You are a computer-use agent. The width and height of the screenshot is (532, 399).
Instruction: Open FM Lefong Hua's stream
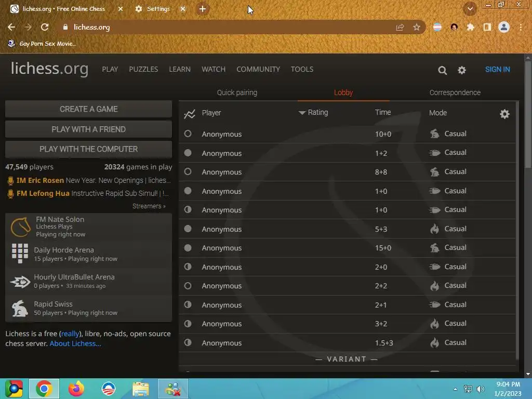pyautogui.click(x=88, y=193)
